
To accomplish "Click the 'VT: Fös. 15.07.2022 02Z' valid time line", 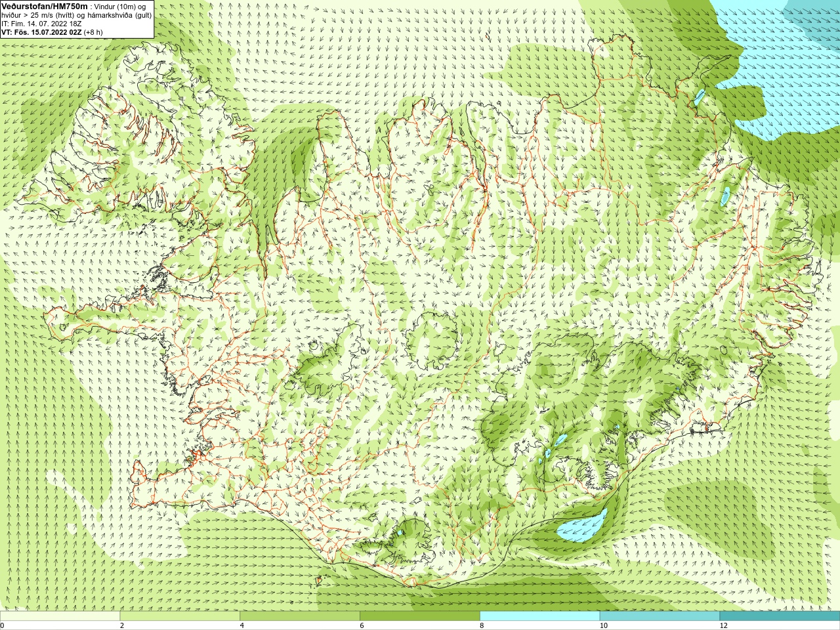I will [x=41, y=32].
